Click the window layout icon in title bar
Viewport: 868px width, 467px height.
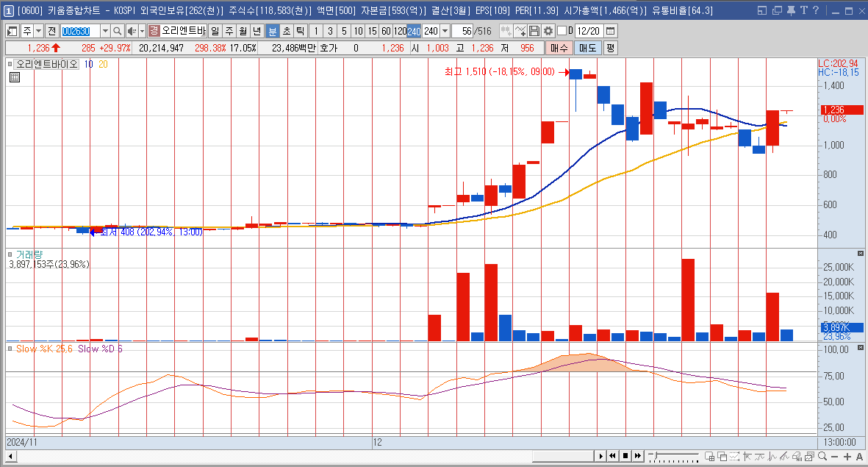pyautogui.click(x=761, y=10)
